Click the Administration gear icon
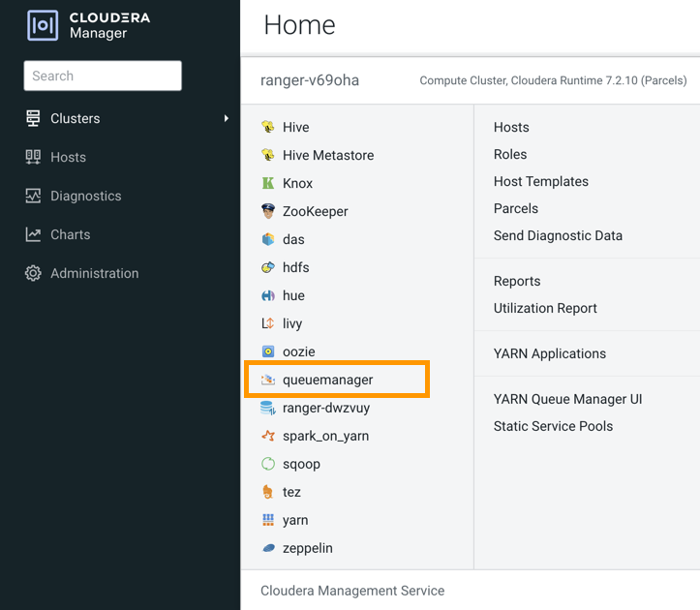Screen dimensions: 700x610 [33, 273]
